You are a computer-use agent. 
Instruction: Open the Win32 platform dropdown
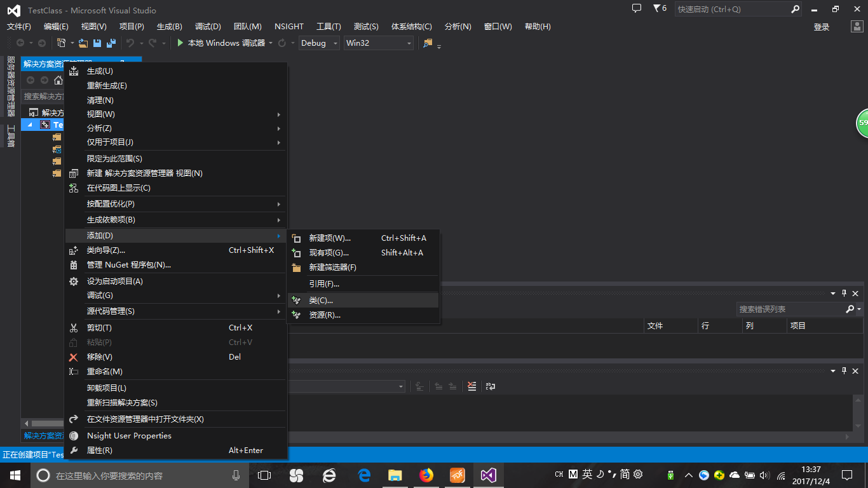pyautogui.click(x=379, y=43)
